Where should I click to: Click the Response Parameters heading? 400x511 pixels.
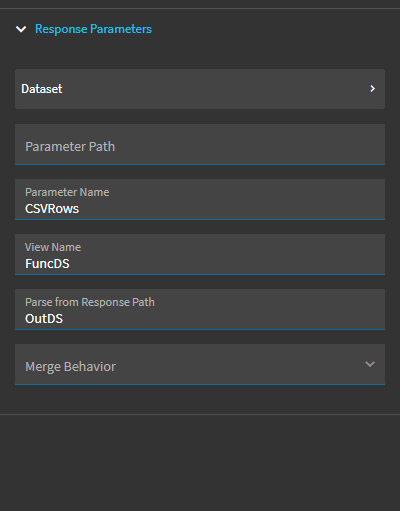(93, 29)
